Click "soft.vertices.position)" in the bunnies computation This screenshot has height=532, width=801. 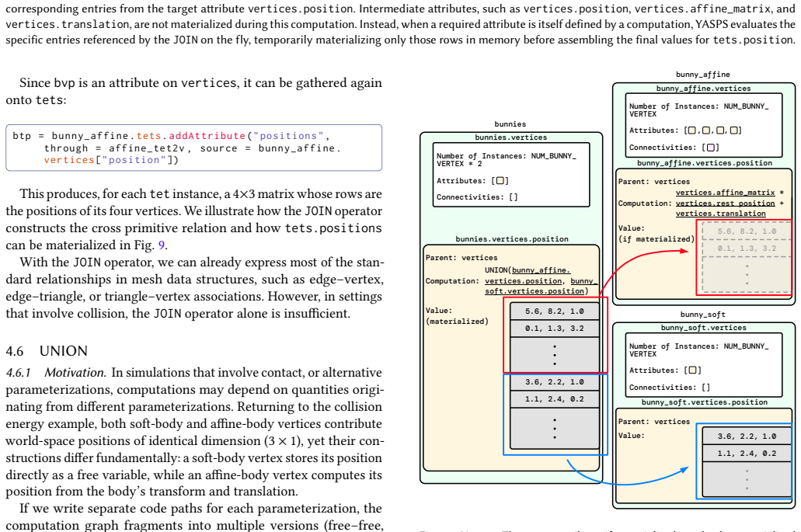coord(536,291)
